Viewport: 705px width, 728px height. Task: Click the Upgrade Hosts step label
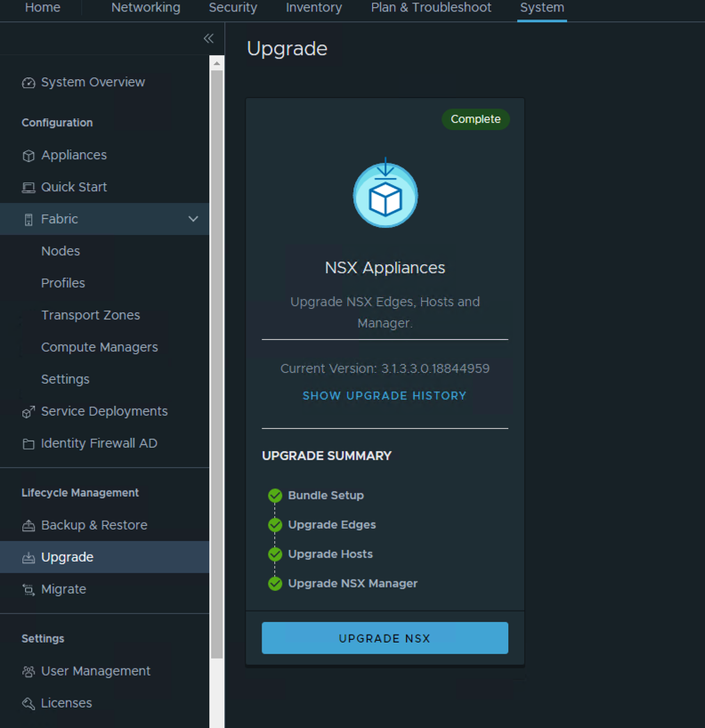pyautogui.click(x=330, y=554)
